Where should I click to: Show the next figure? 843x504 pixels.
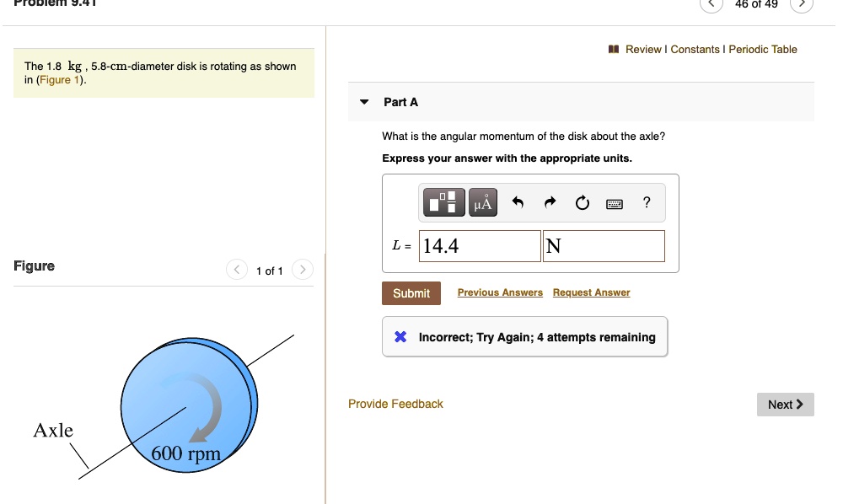(302, 269)
